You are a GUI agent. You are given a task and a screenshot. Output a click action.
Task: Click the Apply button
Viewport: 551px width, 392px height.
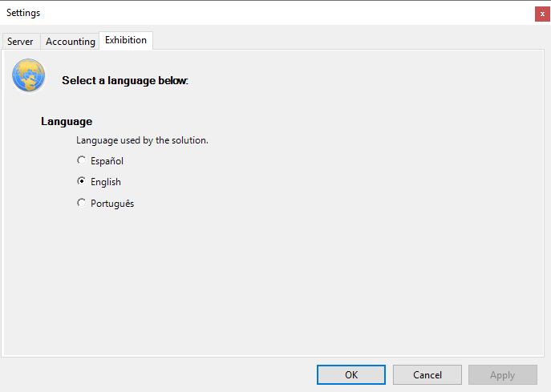click(x=502, y=374)
